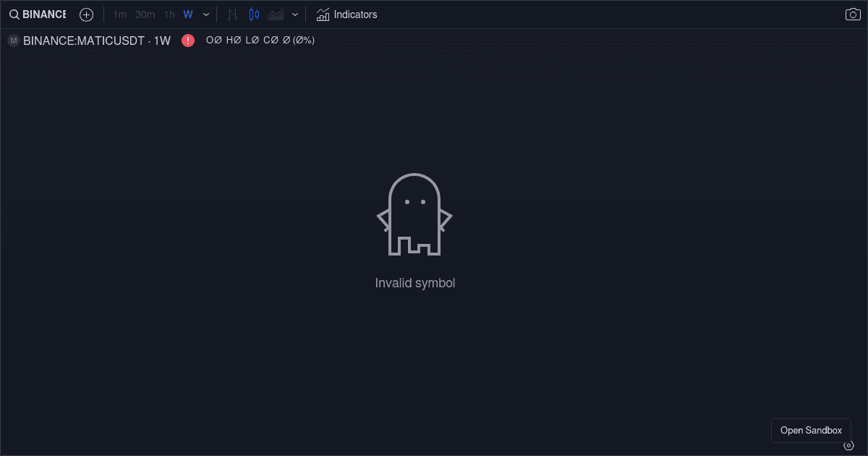Open the chart style dropdown chevron
This screenshot has width=868, height=456.
(x=294, y=14)
